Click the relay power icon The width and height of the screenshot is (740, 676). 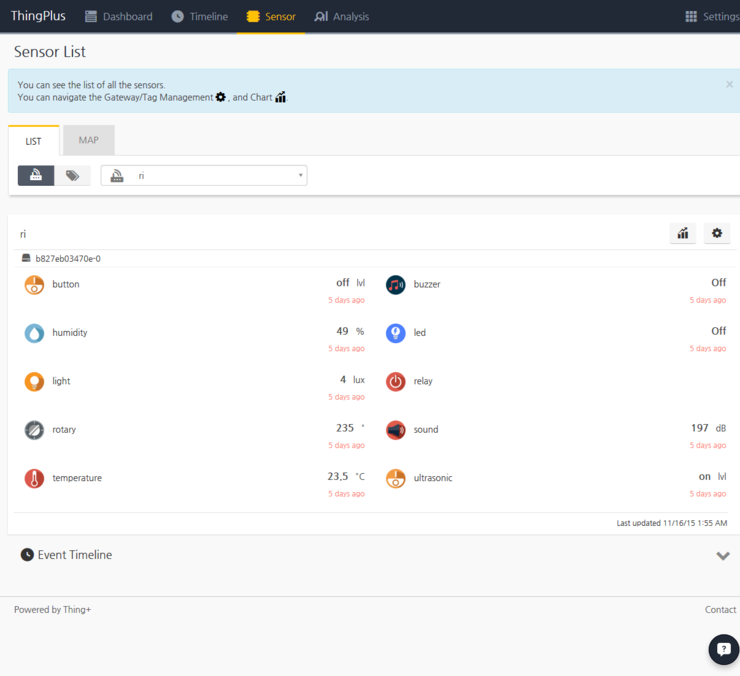395,381
